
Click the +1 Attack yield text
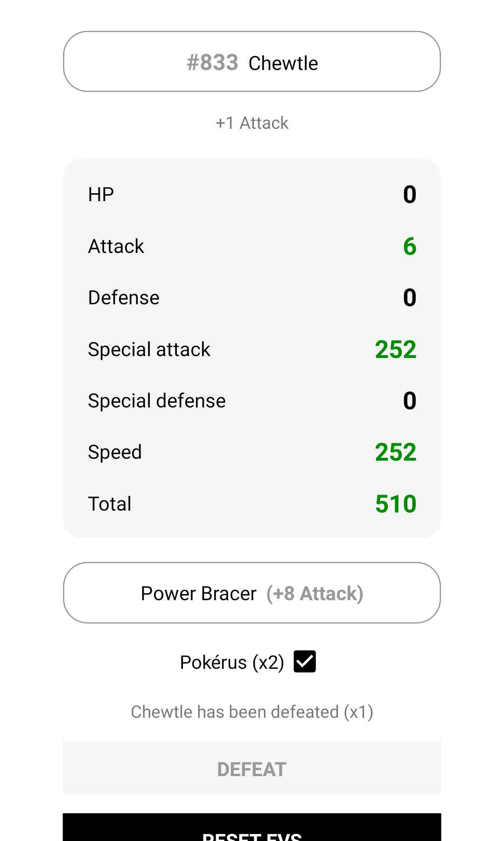(252, 123)
